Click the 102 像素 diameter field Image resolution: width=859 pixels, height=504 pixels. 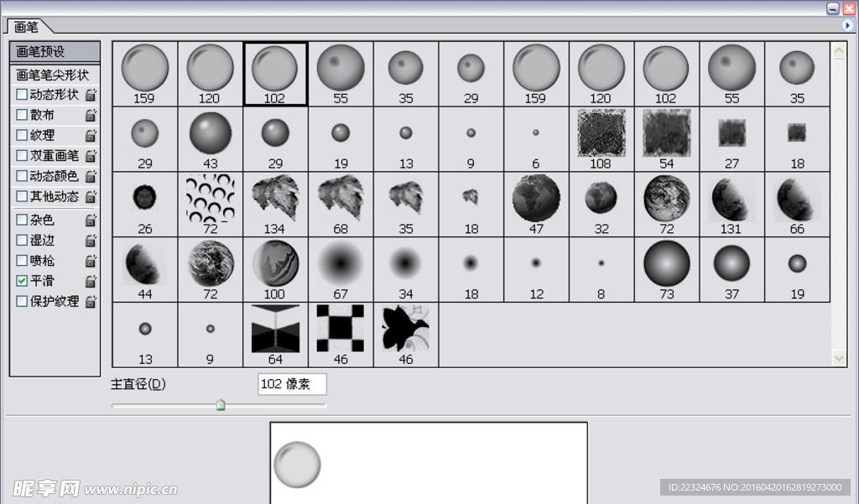point(292,384)
